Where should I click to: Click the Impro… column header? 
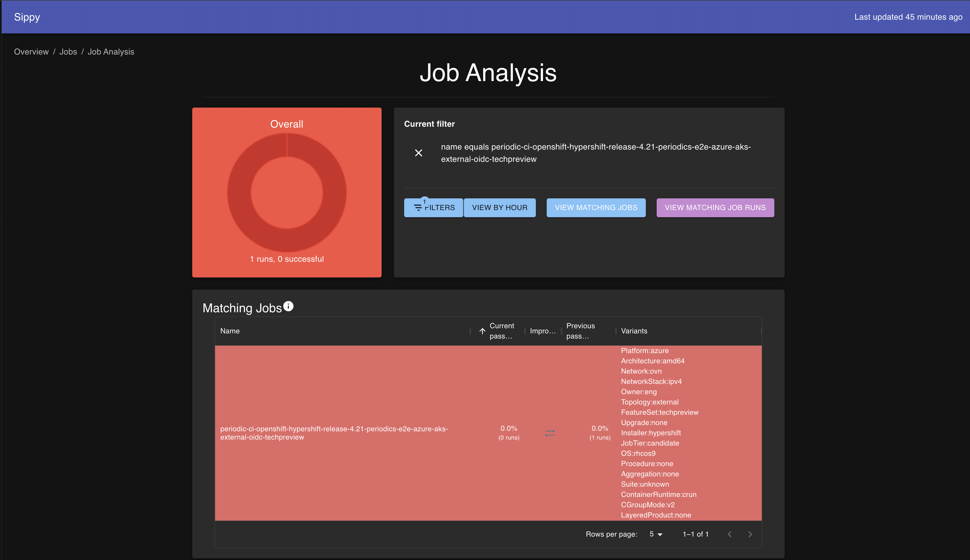(x=542, y=331)
